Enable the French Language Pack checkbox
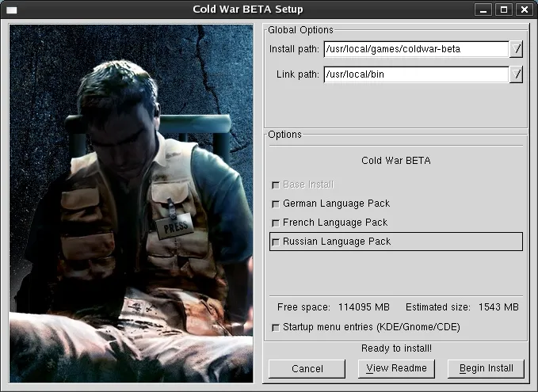538x392 pixels. click(275, 223)
